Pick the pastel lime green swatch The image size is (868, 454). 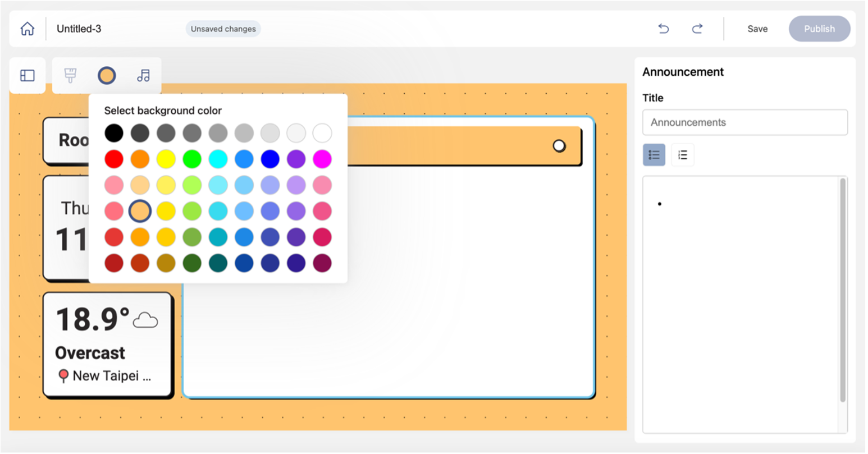[192, 185]
